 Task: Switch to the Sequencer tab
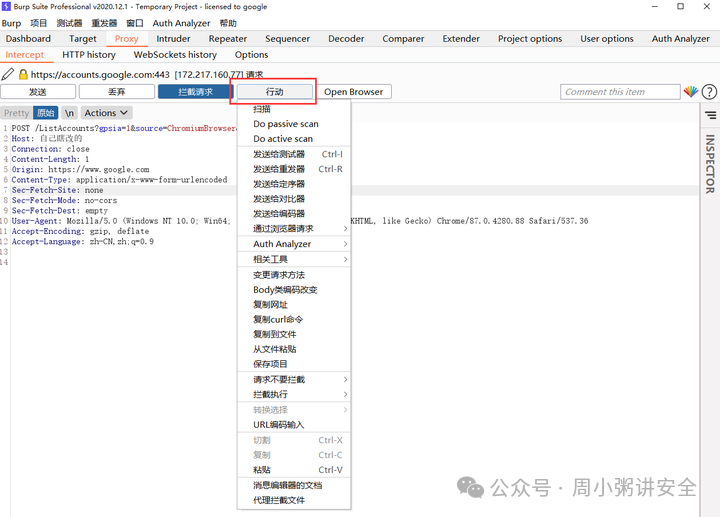287,39
